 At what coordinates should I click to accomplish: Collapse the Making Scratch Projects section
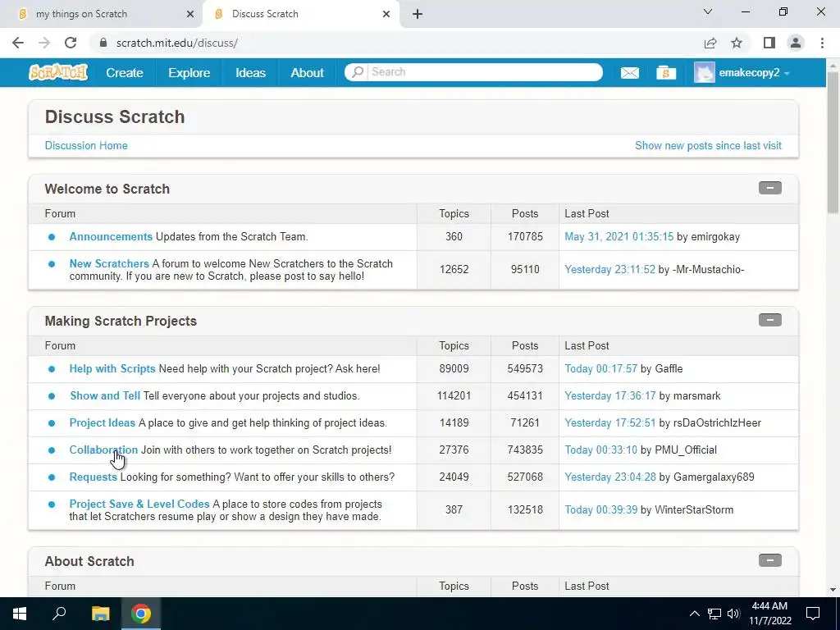(x=769, y=320)
